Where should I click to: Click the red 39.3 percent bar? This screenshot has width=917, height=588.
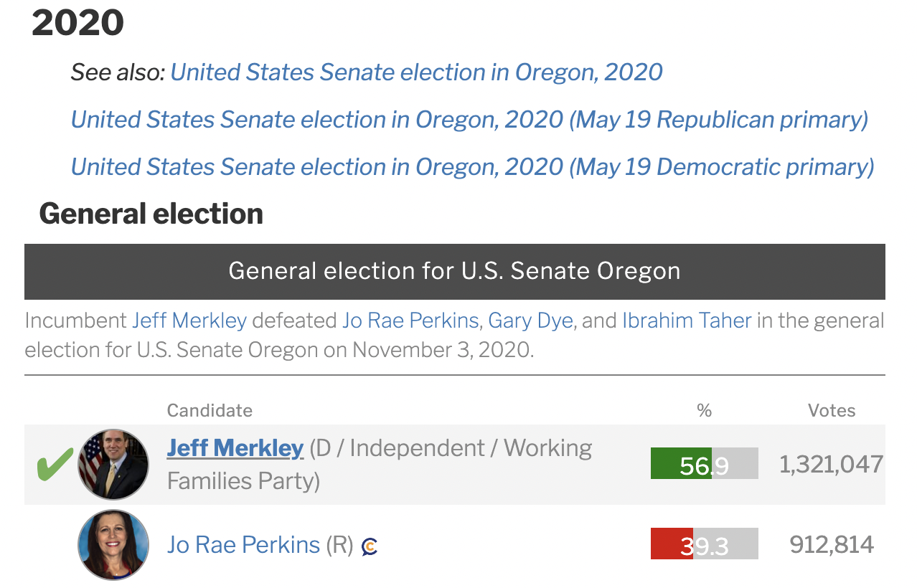pos(705,544)
